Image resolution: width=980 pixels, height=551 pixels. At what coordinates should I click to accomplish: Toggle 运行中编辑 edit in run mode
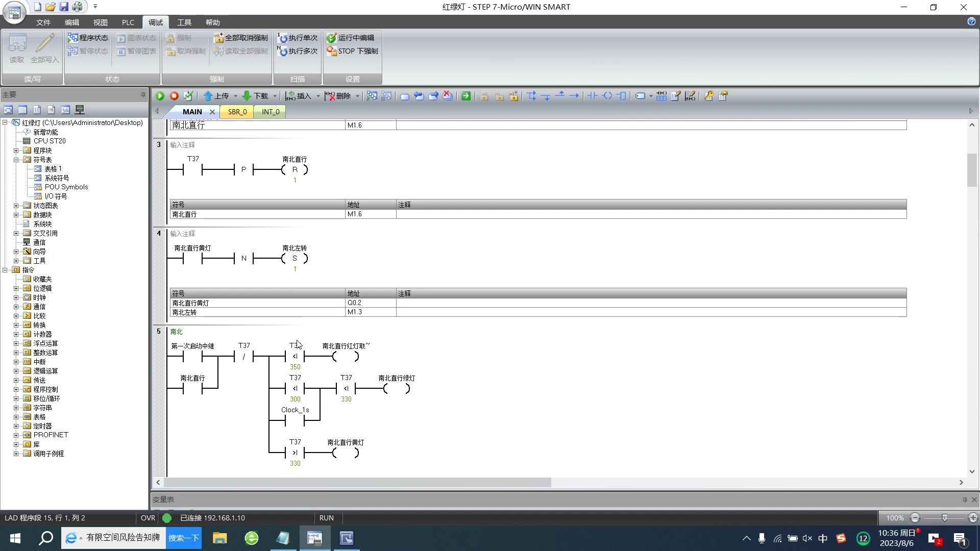pos(351,38)
